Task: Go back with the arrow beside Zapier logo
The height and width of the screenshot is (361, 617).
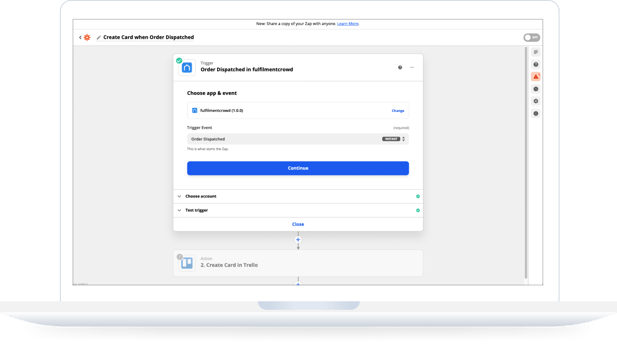Action: click(80, 37)
